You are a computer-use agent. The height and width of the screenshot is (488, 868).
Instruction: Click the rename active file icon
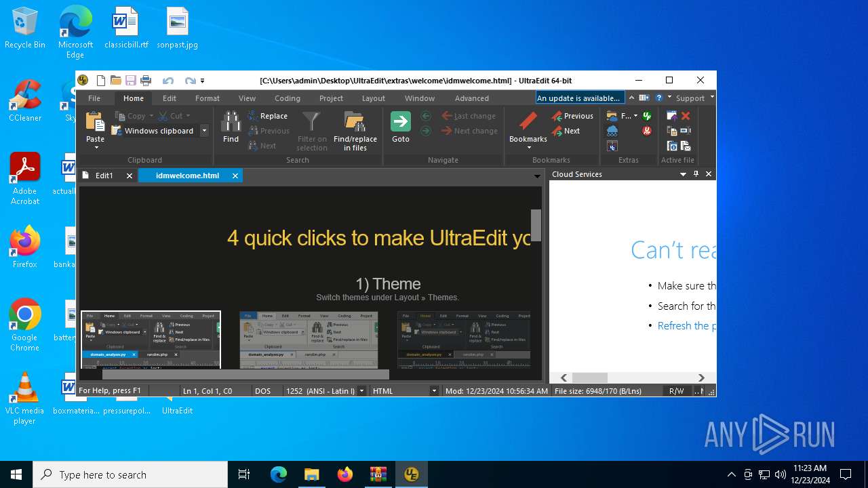(686, 131)
